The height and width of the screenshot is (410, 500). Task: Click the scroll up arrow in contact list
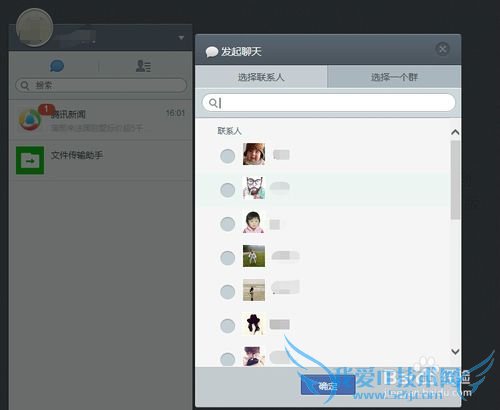[455, 132]
